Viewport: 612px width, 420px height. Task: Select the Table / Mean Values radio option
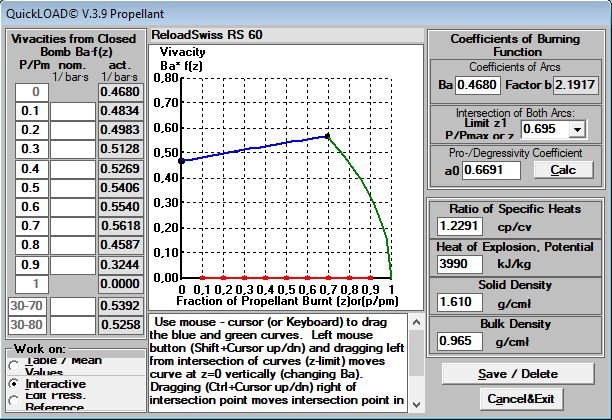tap(14, 365)
